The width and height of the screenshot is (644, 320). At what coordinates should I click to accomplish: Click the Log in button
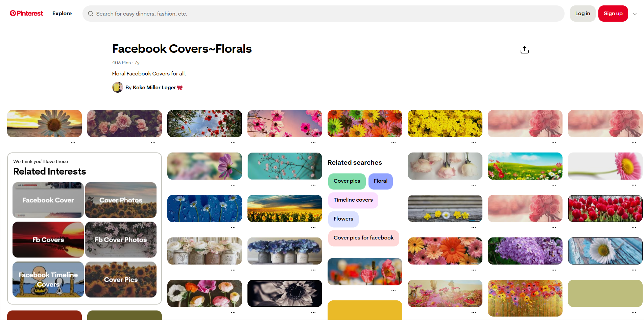pyautogui.click(x=582, y=14)
